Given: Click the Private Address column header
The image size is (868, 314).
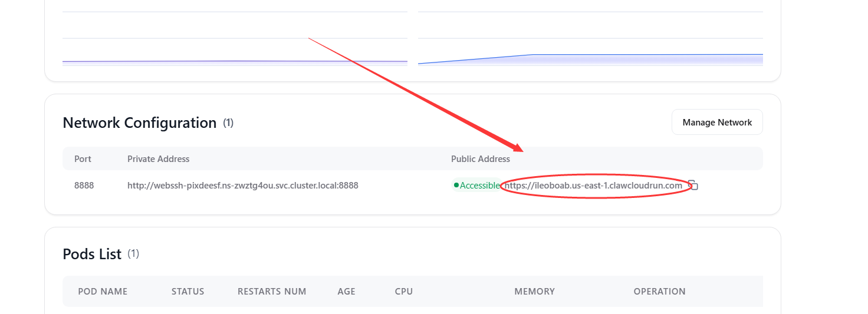Looking at the screenshot, I should (x=159, y=159).
